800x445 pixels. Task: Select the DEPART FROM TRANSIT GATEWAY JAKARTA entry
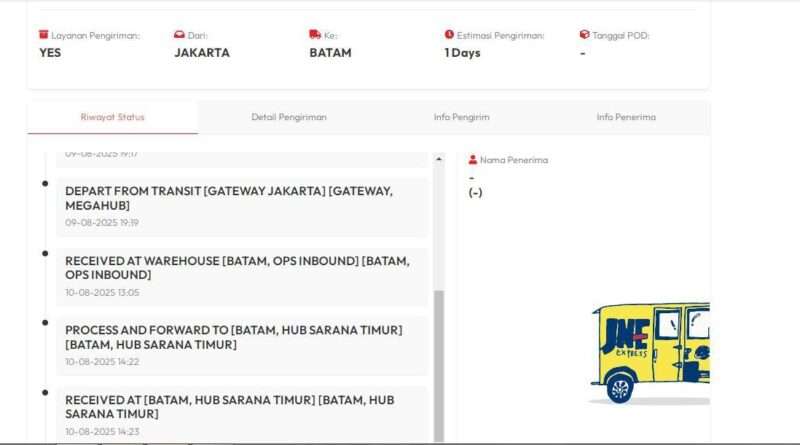coord(242,207)
